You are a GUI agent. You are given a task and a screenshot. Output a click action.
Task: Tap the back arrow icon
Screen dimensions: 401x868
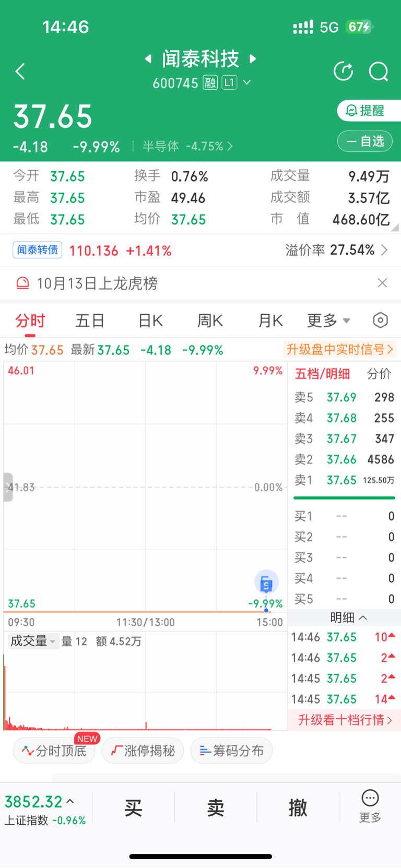point(20,72)
